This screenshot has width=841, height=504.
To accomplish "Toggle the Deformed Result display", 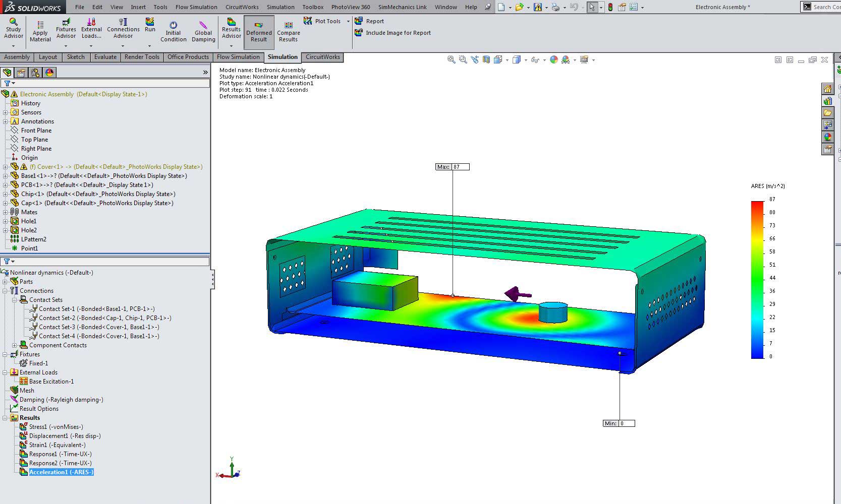I will (259, 30).
